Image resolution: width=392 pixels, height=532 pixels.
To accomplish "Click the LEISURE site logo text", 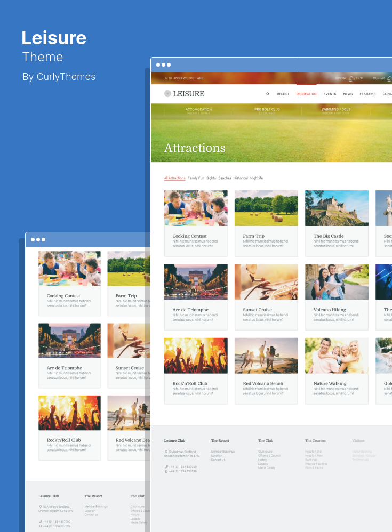I will (189, 94).
